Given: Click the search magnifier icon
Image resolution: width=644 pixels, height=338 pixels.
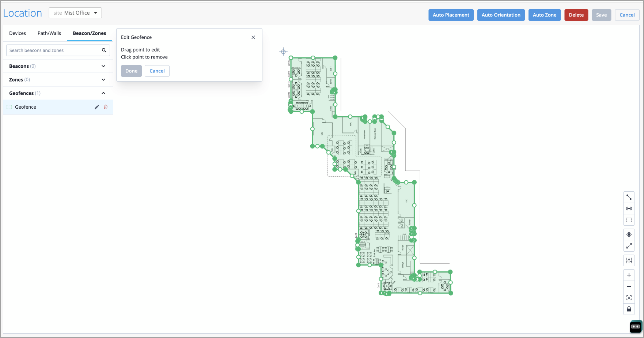Looking at the screenshot, I should [104, 50].
